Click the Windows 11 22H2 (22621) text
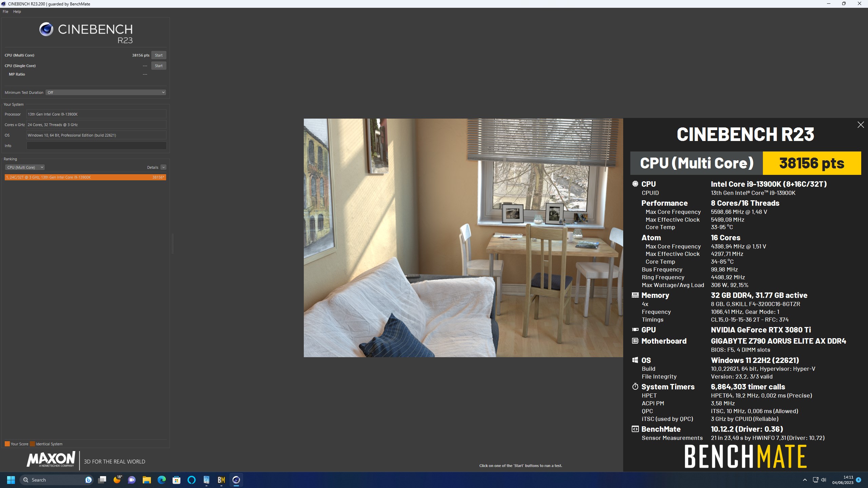The width and height of the screenshot is (868, 488). coord(755,360)
